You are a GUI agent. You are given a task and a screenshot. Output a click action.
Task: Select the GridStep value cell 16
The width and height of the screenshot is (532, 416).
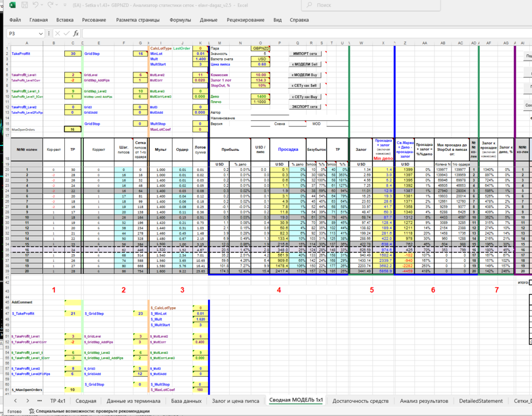pos(140,54)
